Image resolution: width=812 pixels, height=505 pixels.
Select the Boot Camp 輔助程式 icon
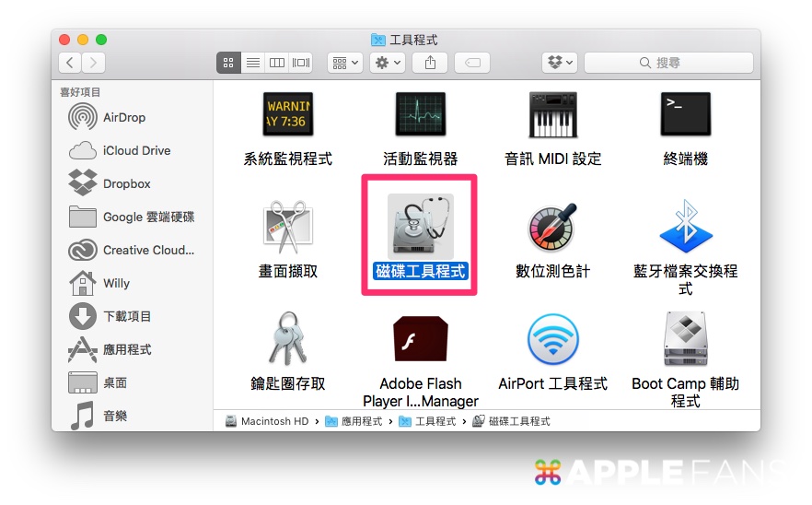[x=686, y=339]
